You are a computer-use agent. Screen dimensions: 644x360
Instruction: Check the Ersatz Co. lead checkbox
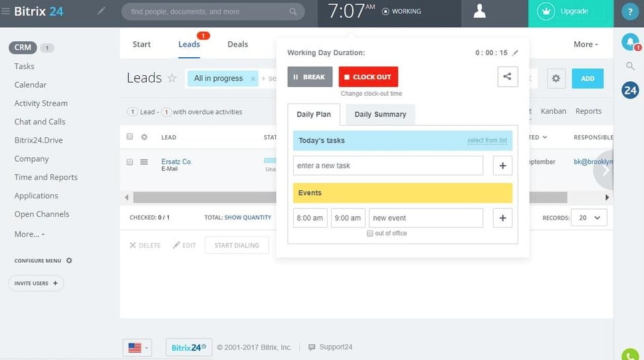tap(130, 162)
